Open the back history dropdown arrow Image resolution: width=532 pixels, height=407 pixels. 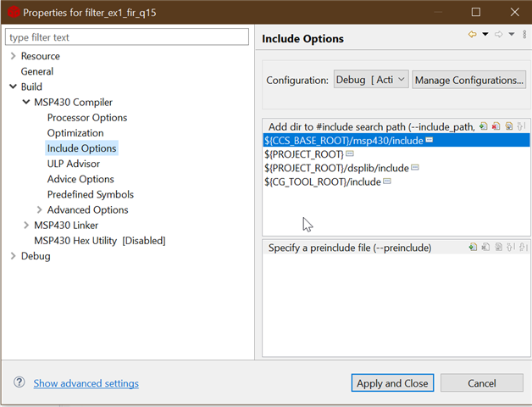(485, 34)
